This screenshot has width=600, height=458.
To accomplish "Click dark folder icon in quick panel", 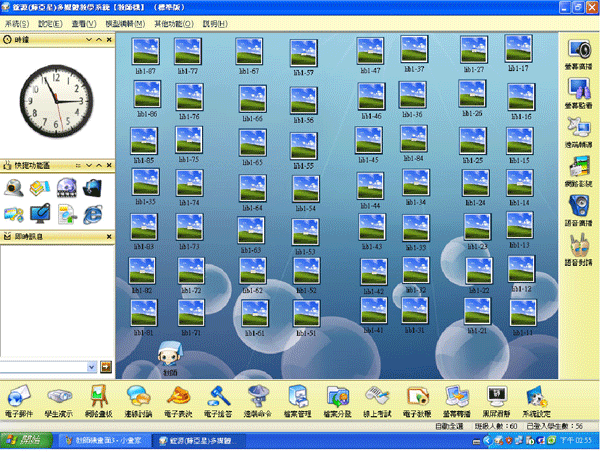I will (92, 187).
